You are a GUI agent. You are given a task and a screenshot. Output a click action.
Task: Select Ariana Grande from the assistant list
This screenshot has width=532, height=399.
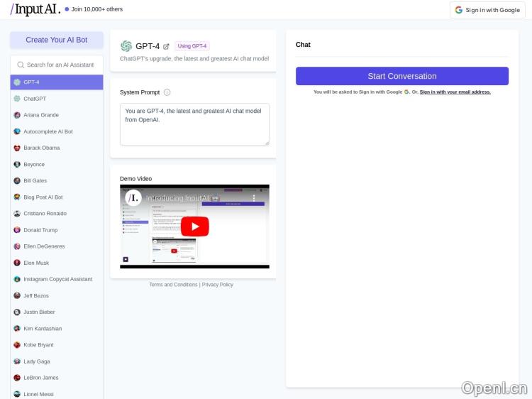tap(41, 115)
